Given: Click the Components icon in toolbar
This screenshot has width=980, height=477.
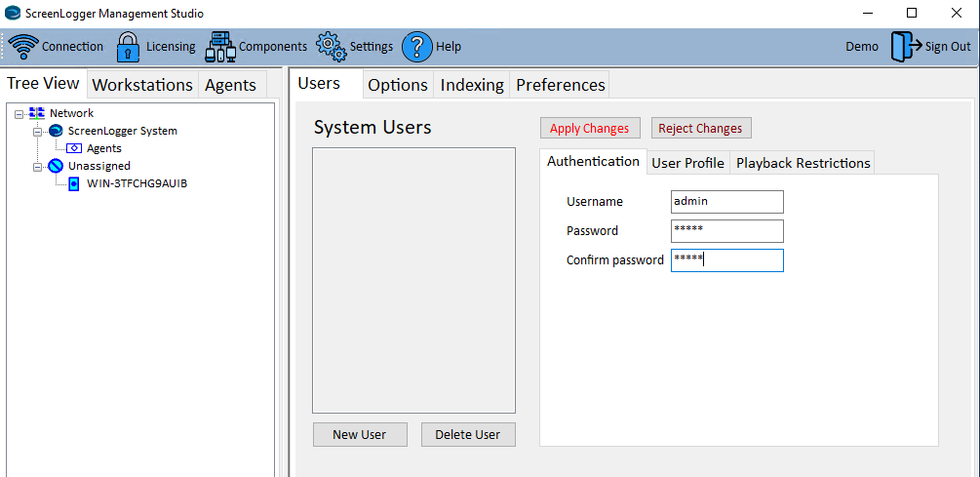Looking at the screenshot, I should click(x=220, y=46).
